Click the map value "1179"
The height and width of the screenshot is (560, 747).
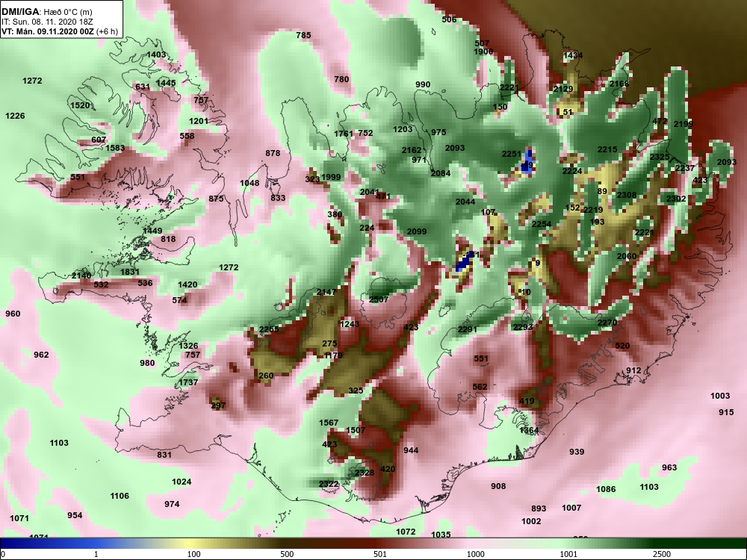[333, 355]
